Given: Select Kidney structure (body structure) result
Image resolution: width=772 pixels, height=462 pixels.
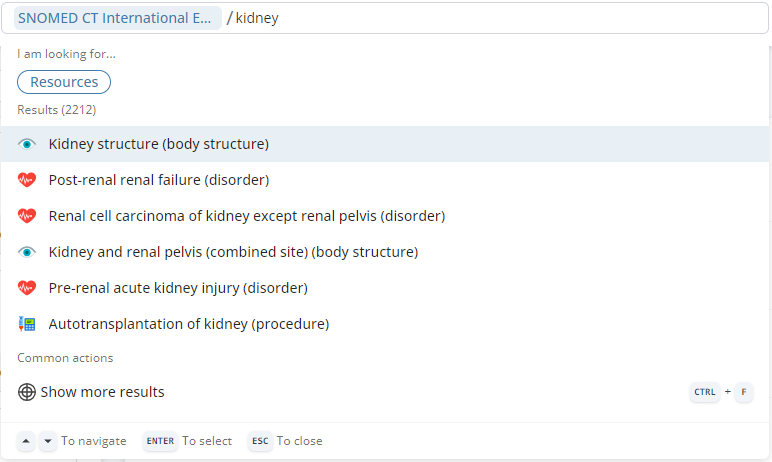Looking at the screenshot, I should pos(159,144).
